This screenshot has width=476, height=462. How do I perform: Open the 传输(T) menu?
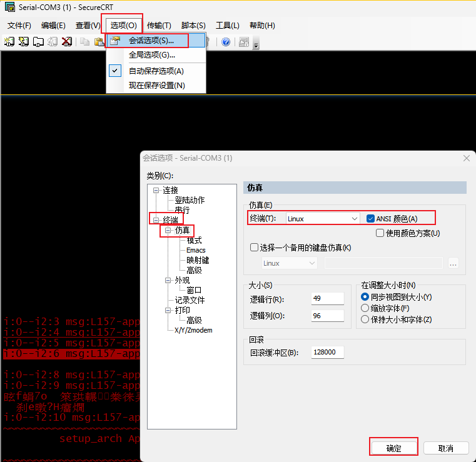[x=159, y=26]
